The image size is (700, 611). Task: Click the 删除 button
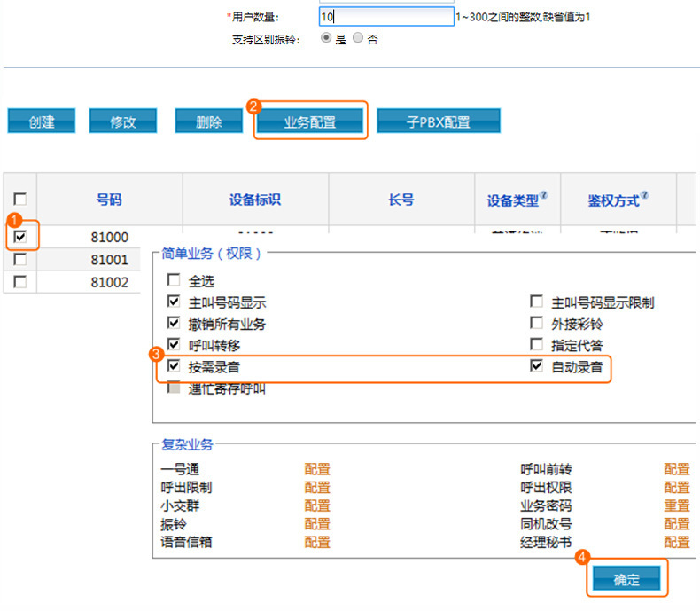(208, 121)
